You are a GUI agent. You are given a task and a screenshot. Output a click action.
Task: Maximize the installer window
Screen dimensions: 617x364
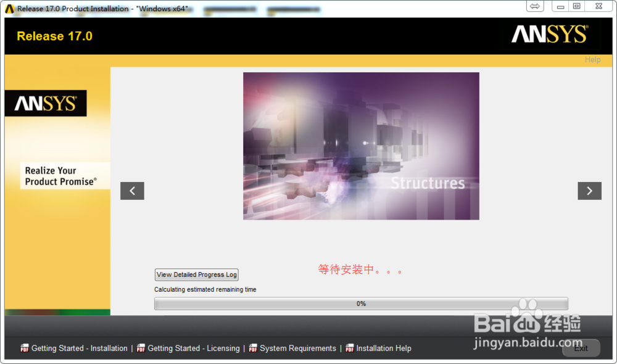click(x=576, y=6)
